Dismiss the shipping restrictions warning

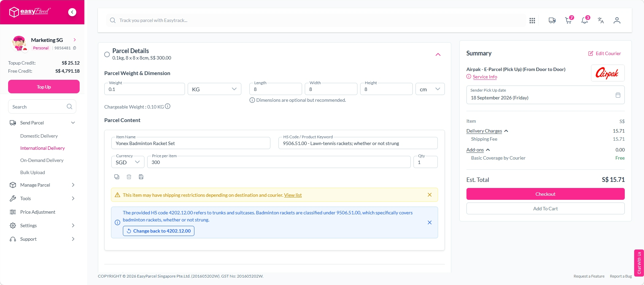pyautogui.click(x=430, y=195)
